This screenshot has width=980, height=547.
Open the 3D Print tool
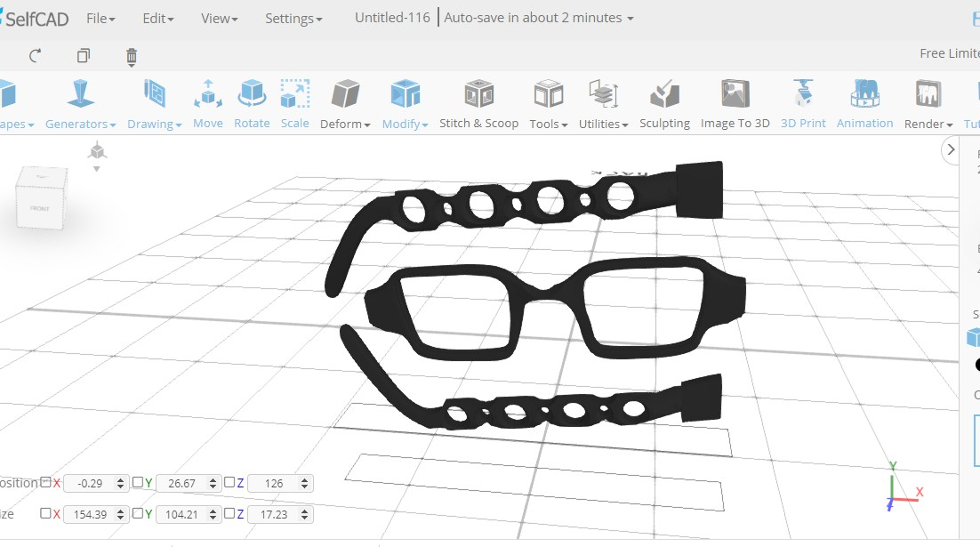click(803, 104)
